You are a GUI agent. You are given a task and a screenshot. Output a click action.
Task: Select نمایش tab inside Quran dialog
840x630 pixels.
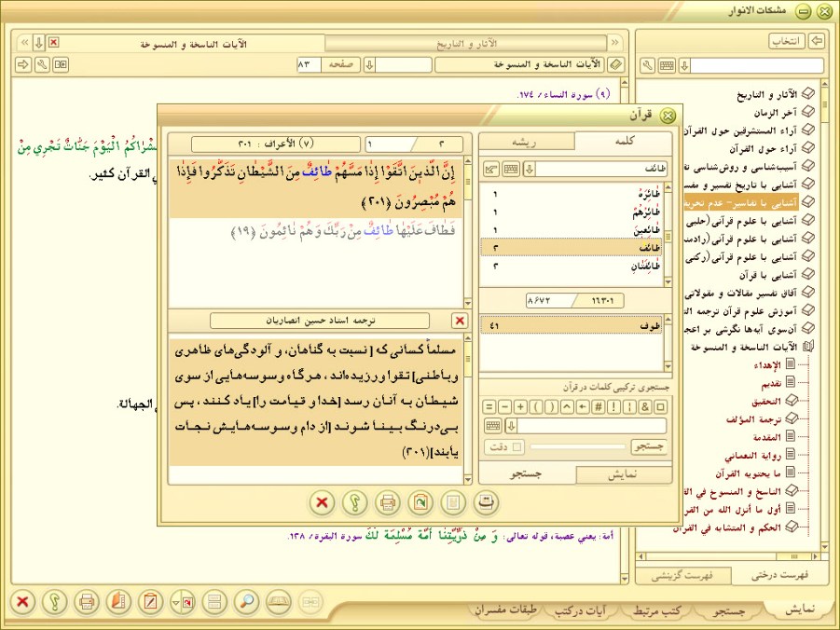click(x=624, y=474)
